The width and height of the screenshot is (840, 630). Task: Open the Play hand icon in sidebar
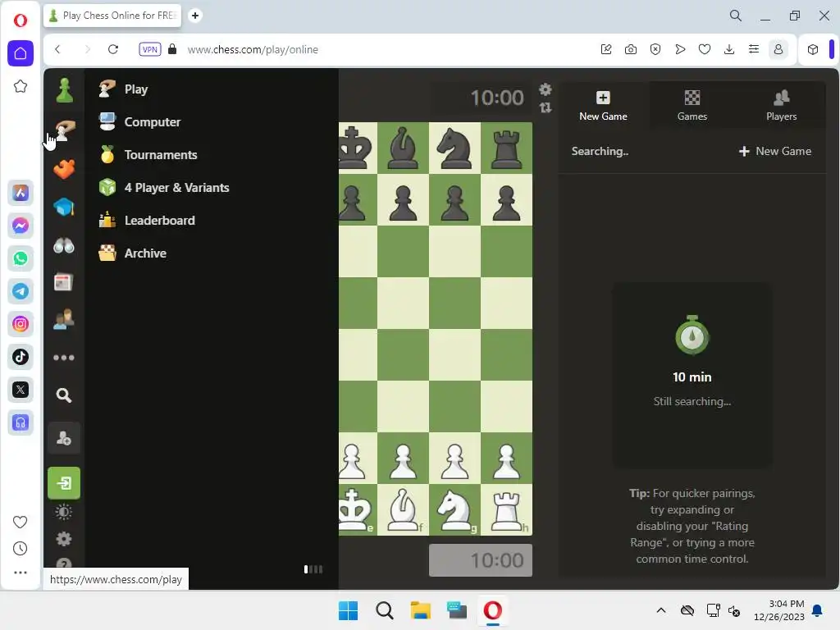(64, 130)
